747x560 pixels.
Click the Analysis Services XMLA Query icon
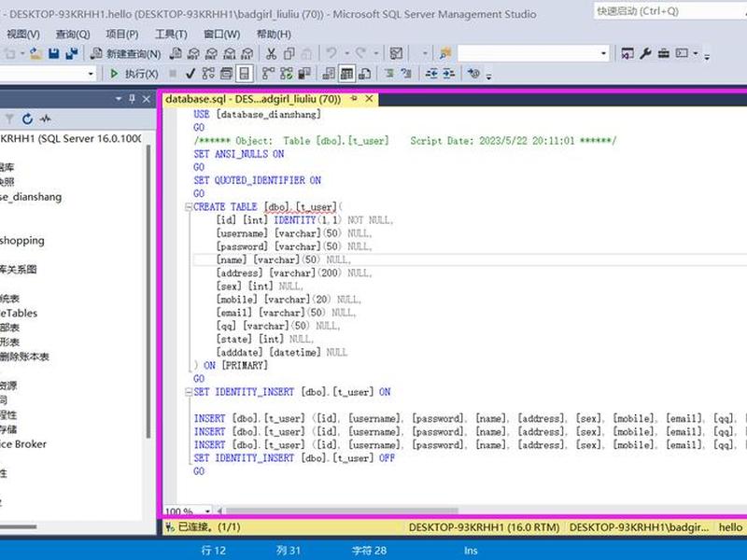[230, 53]
